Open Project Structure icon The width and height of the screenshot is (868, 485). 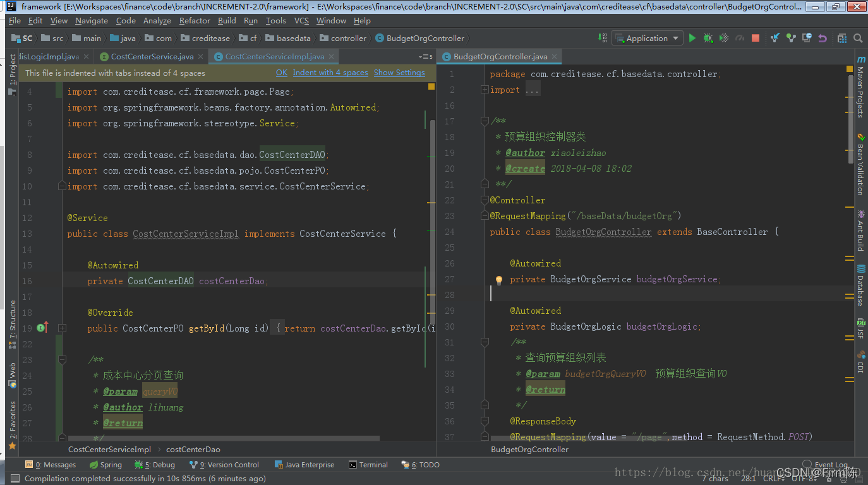point(841,38)
